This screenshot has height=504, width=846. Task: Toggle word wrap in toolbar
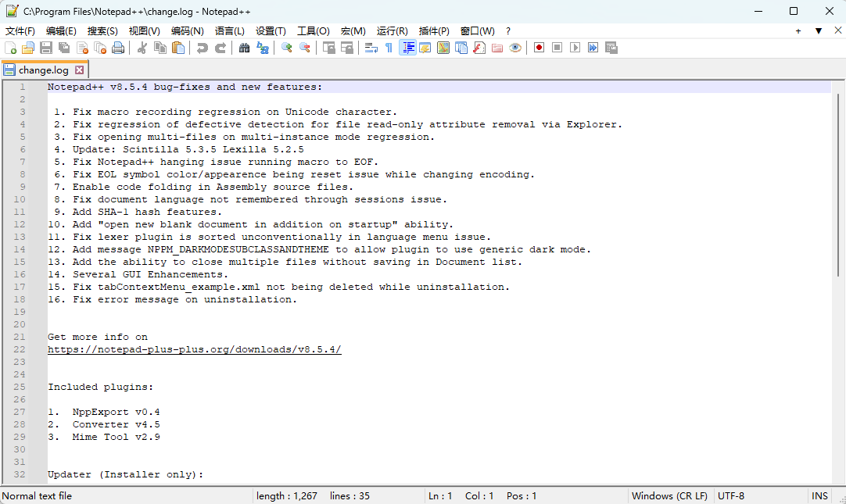click(371, 48)
